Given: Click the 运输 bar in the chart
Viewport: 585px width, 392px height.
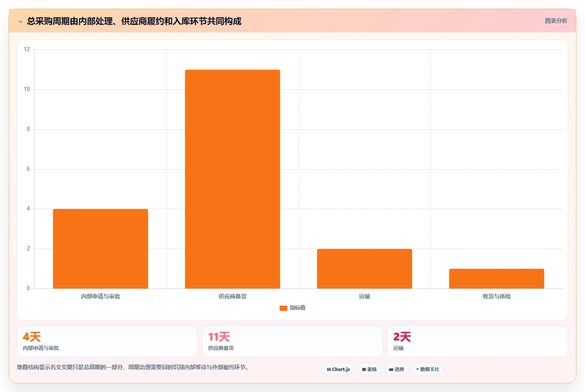Looking at the screenshot, I should (364, 269).
